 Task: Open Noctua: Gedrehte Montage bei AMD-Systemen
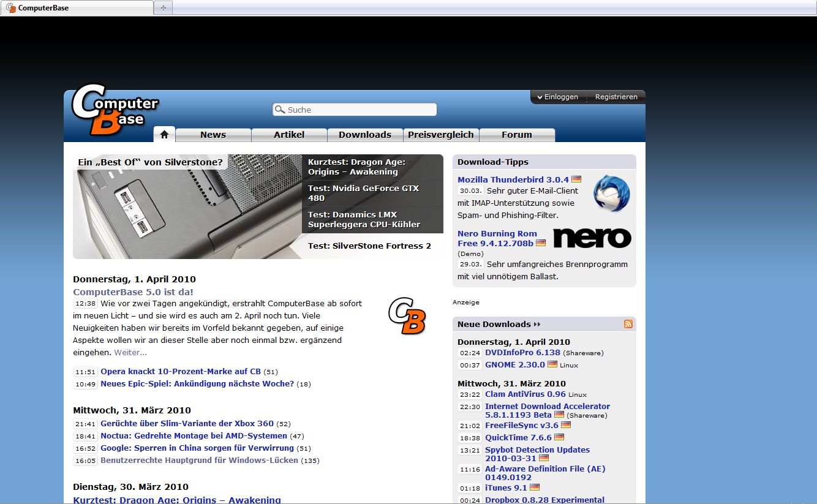[194, 435]
